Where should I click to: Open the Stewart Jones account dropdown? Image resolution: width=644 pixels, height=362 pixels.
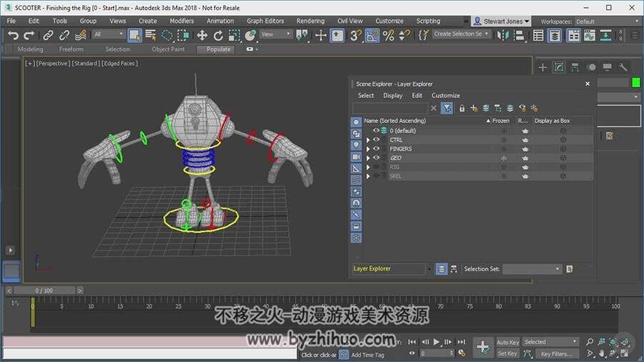click(x=501, y=21)
